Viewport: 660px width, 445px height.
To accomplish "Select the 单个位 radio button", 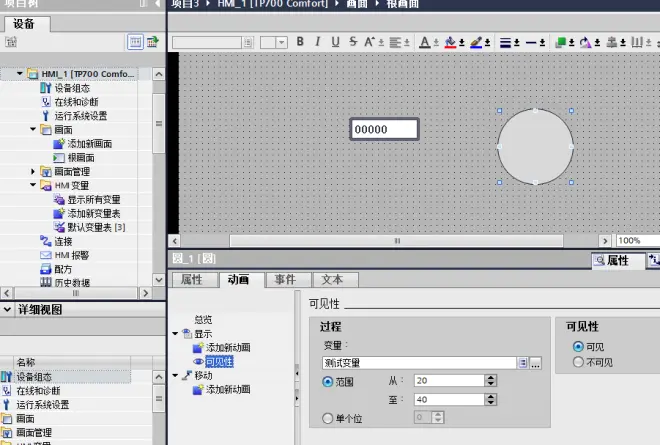I will (x=327, y=418).
